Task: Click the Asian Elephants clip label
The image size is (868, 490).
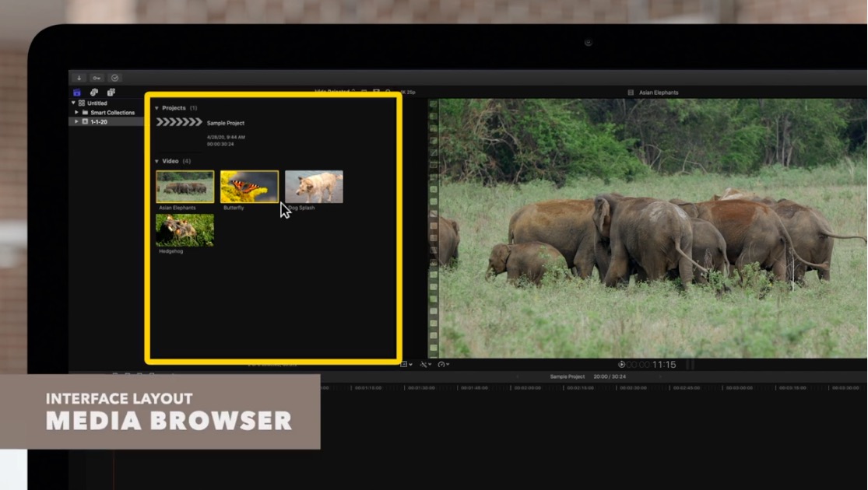Action: coord(177,208)
